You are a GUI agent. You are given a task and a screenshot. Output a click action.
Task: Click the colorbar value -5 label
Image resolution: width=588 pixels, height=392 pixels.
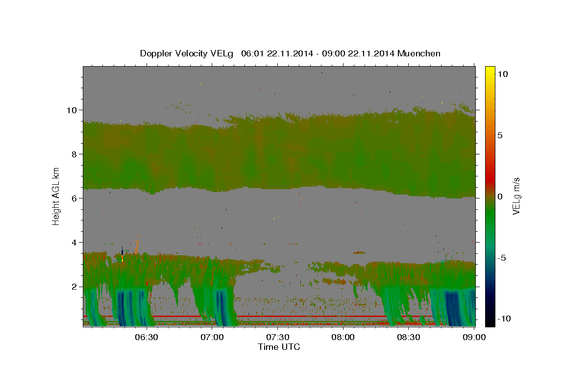[x=502, y=258]
